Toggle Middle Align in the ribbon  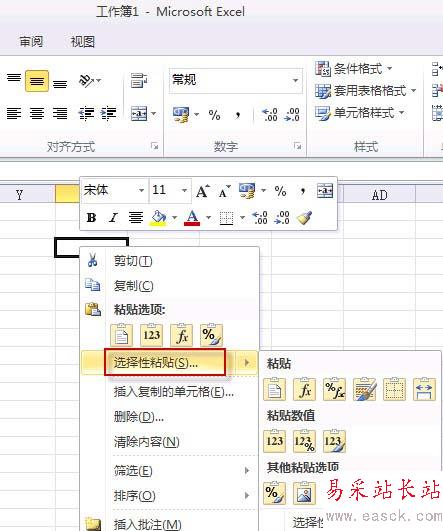(37, 81)
